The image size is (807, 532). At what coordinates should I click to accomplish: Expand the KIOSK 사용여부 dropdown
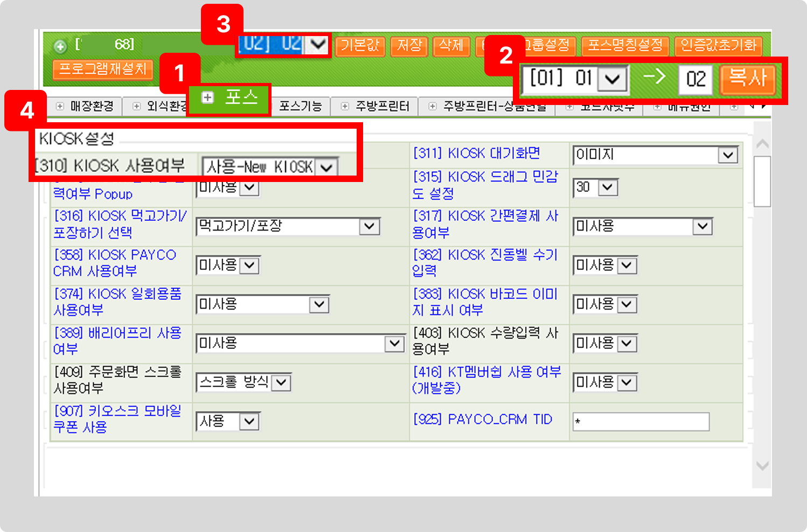pos(326,167)
